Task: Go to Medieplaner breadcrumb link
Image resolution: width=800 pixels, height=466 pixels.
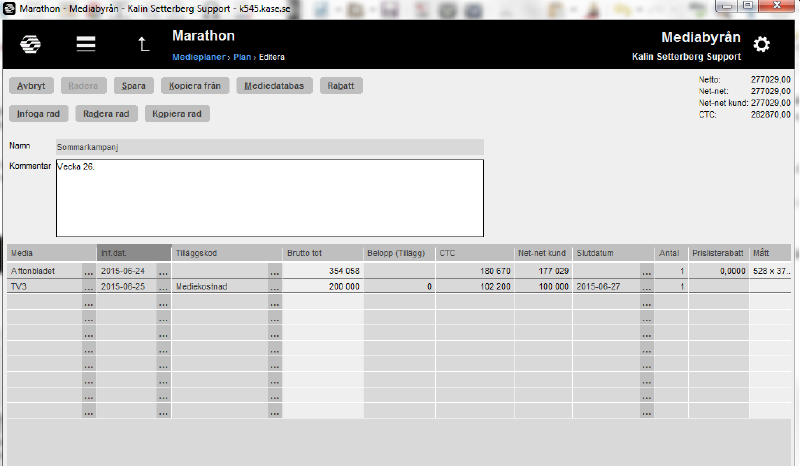Action: [198, 57]
